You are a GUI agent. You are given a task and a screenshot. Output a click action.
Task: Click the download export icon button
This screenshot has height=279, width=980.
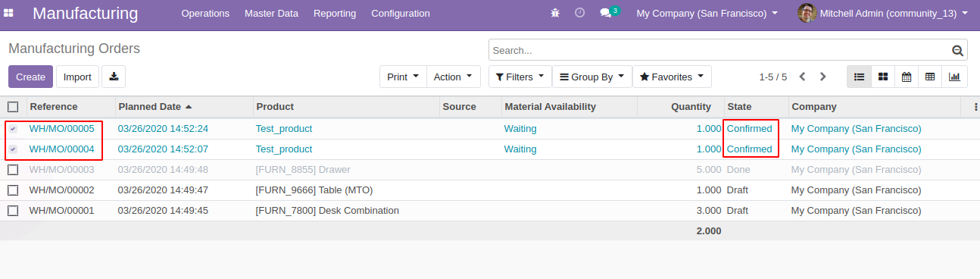point(114,77)
